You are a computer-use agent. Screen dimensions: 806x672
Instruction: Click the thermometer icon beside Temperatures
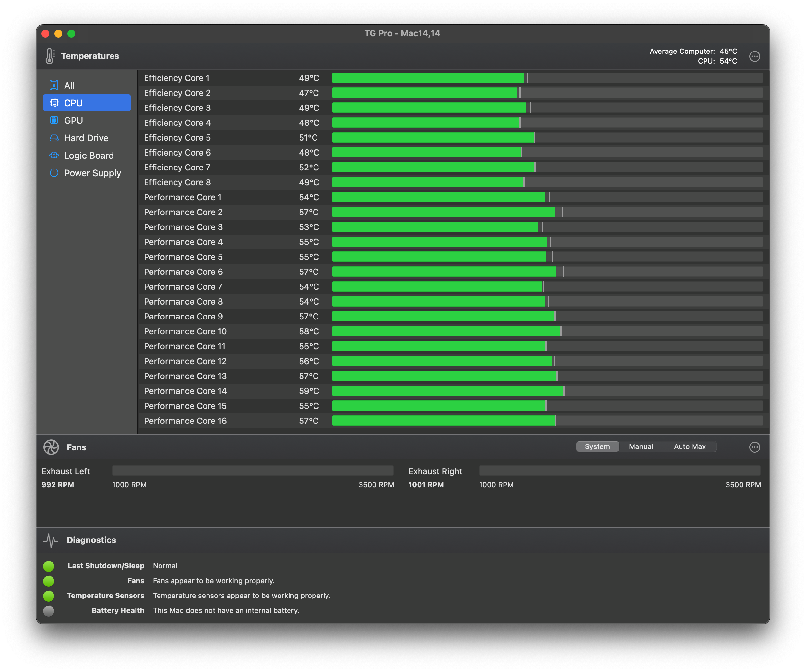click(x=50, y=56)
